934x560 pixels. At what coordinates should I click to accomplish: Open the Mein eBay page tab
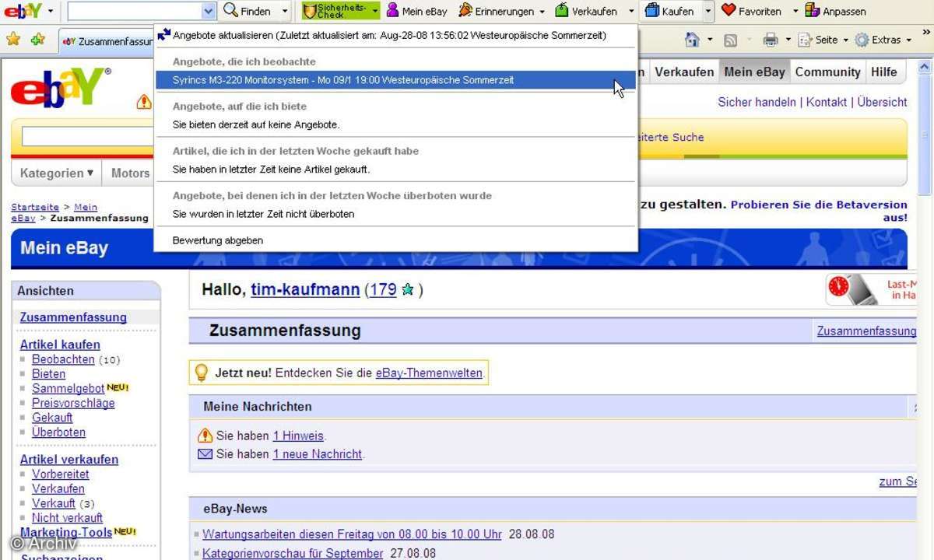[754, 72]
